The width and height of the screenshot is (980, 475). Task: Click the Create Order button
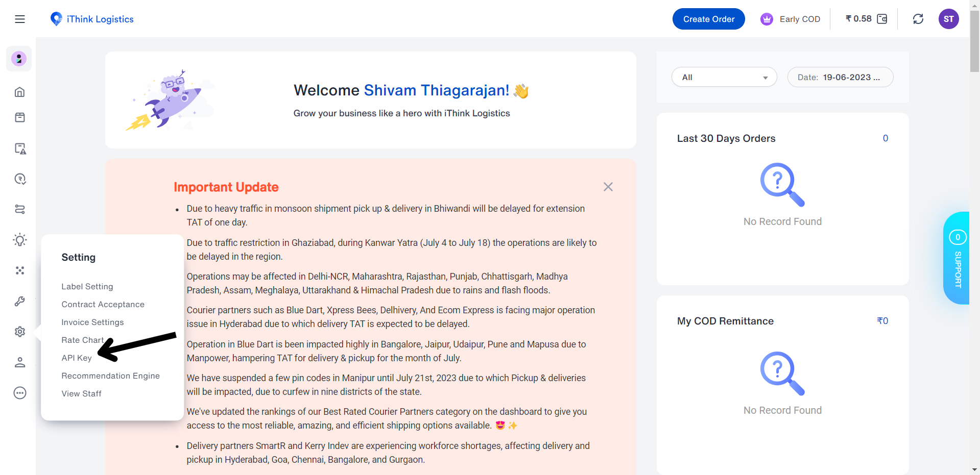coord(709,19)
